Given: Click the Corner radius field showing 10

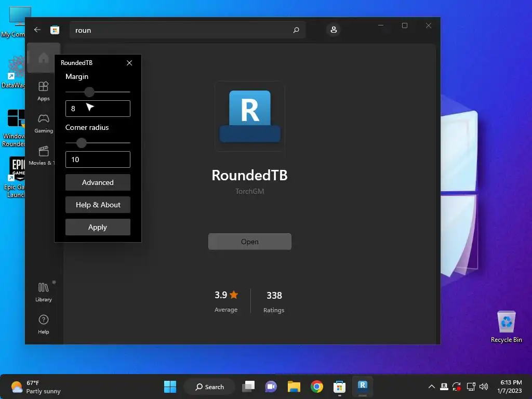Looking at the screenshot, I should click(98, 159).
